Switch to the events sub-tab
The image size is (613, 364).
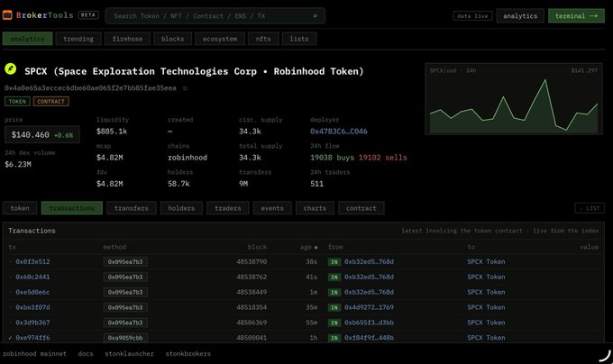[x=272, y=208]
